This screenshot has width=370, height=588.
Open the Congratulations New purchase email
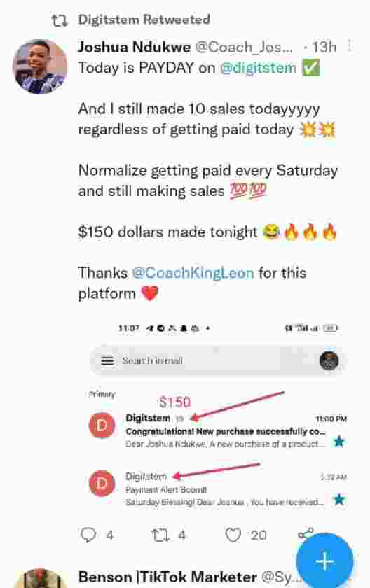218,431
